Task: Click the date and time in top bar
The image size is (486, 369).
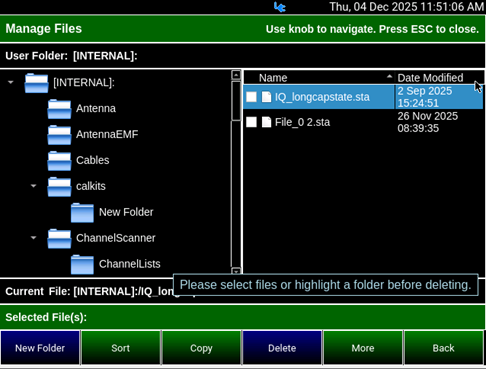Action: pos(406,7)
